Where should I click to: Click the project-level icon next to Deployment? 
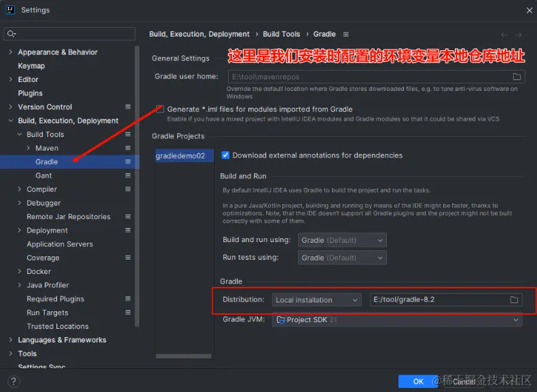(x=128, y=230)
